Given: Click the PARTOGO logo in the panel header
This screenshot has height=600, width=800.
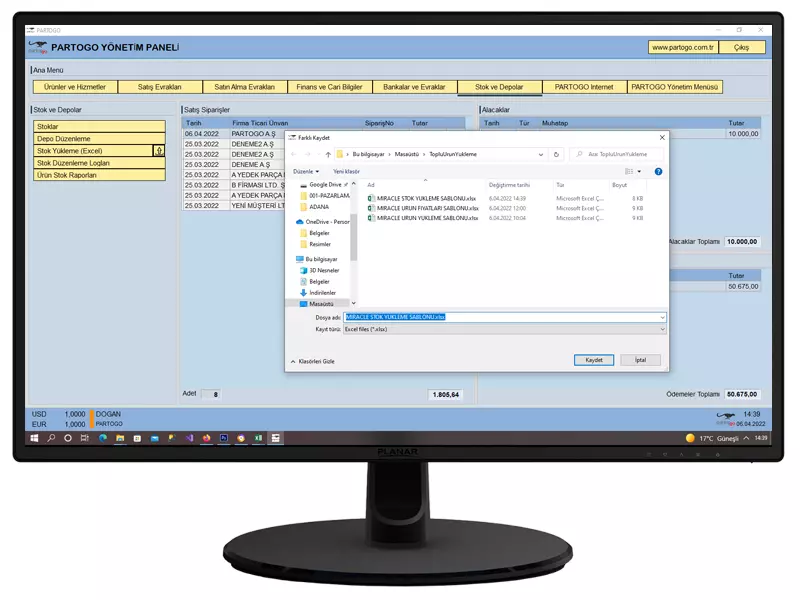Looking at the screenshot, I should tap(38, 47).
